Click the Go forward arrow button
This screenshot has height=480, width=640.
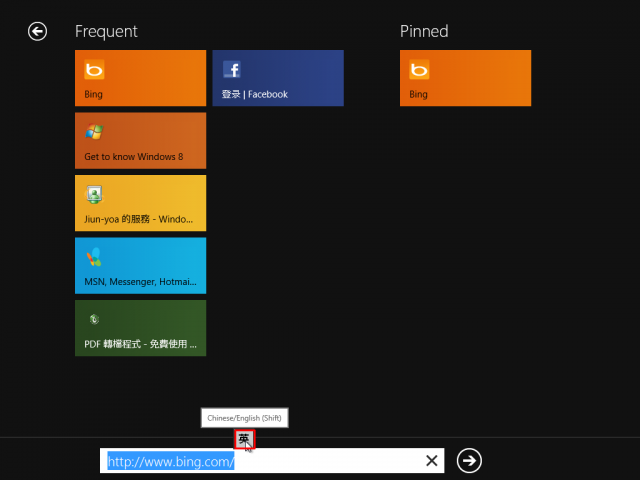[469, 461]
